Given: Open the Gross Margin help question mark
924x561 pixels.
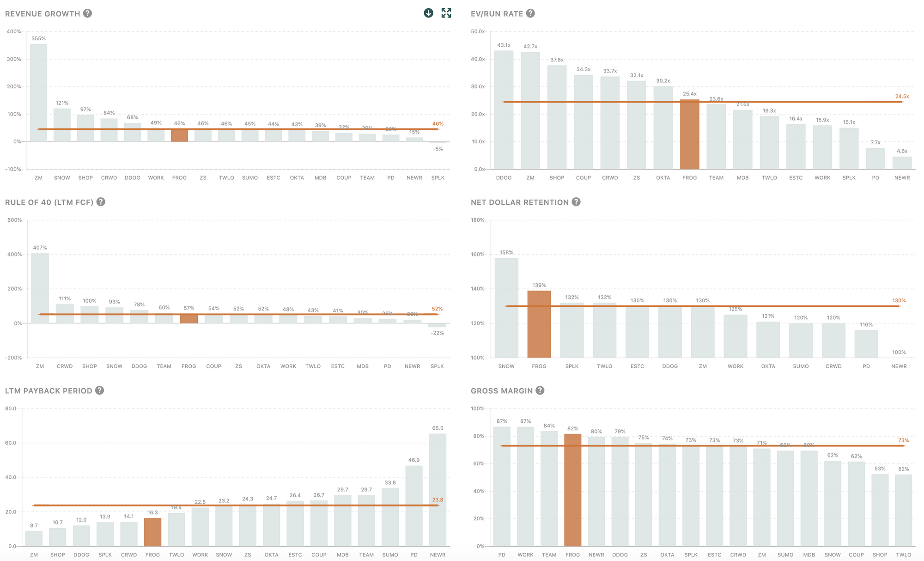Looking at the screenshot, I should tap(540, 390).
